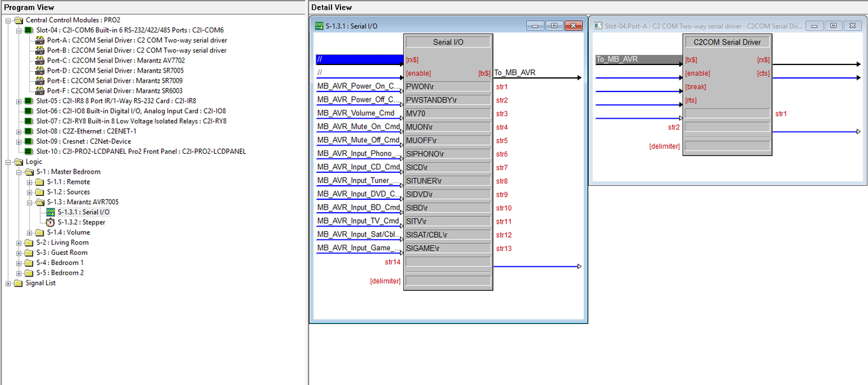Click the Slot-08 C2Z-Ethernet icon

coord(29,131)
